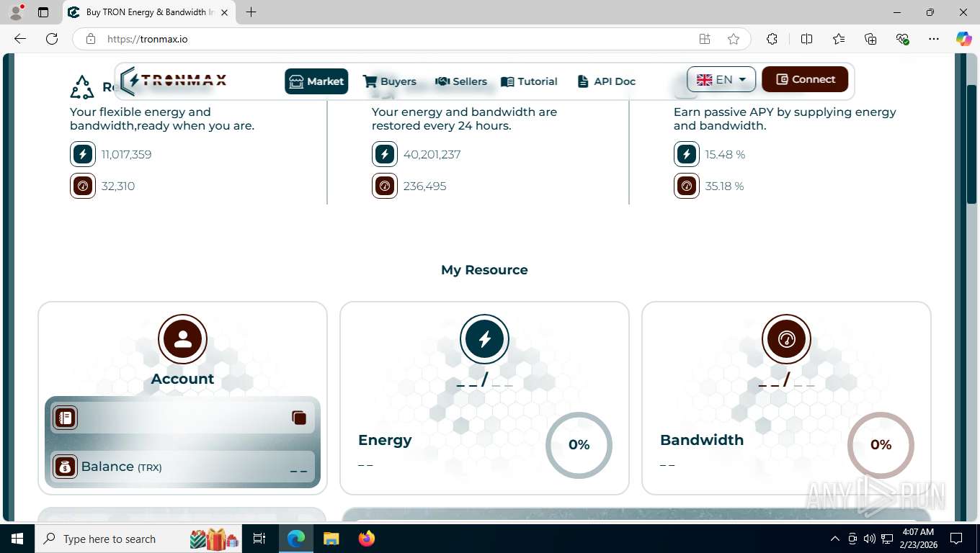Screen dimensions: 980x553
Task: Click the bandwidth icon beside 35.18 %
Action: pos(687,186)
